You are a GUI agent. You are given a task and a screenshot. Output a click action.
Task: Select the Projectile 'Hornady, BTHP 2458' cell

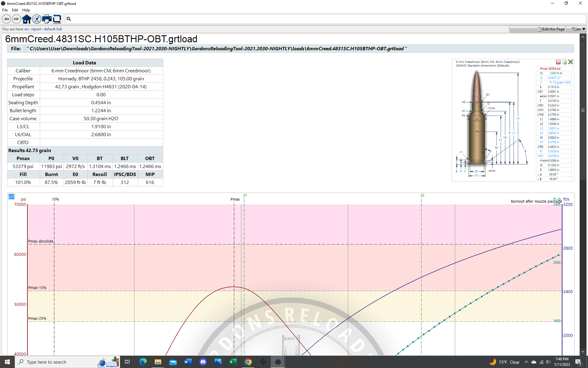click(101, 79)
